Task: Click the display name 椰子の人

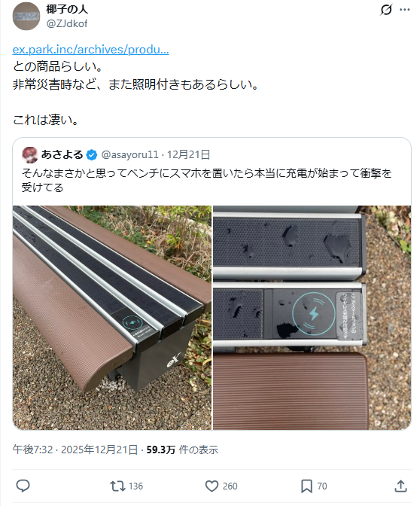Action: pyautogui.click(x=67, y=9)
